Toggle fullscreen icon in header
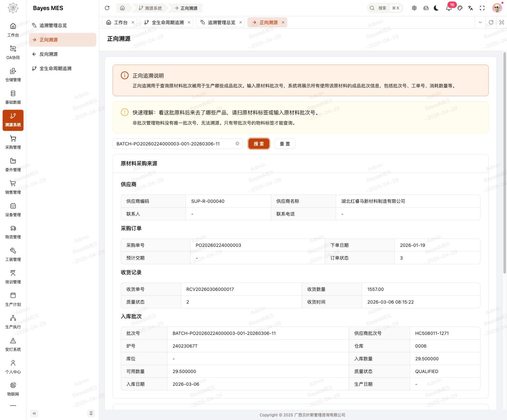The height and width of the screenshot is (420, 507). tap(482, 8)
